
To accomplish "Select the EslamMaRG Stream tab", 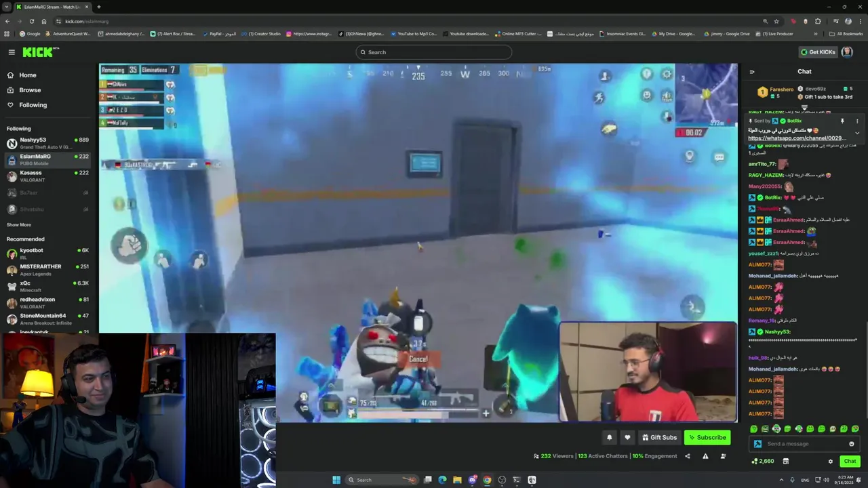I will pyautogui.click(x=52, y=7).
